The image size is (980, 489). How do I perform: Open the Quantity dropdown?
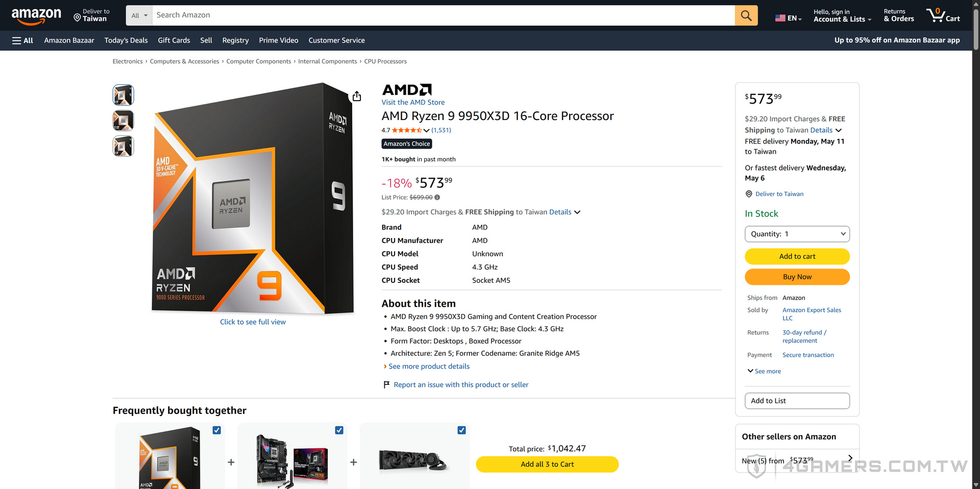[797, 234]
